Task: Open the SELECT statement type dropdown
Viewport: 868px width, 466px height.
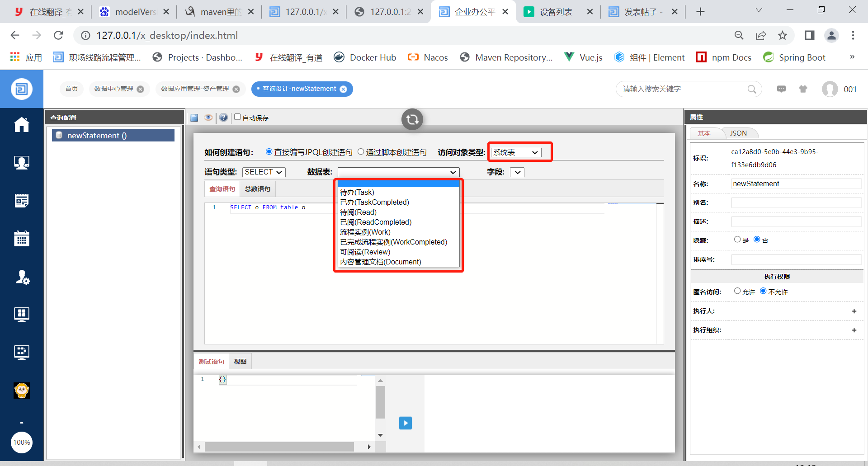Action: click(264, 172)
